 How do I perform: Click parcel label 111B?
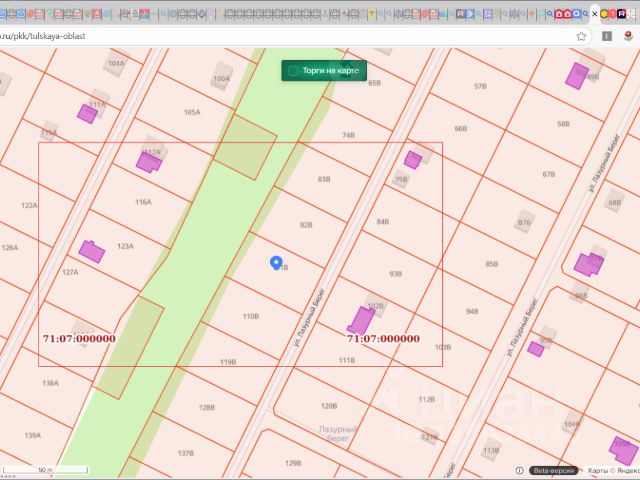click(347, 360)
